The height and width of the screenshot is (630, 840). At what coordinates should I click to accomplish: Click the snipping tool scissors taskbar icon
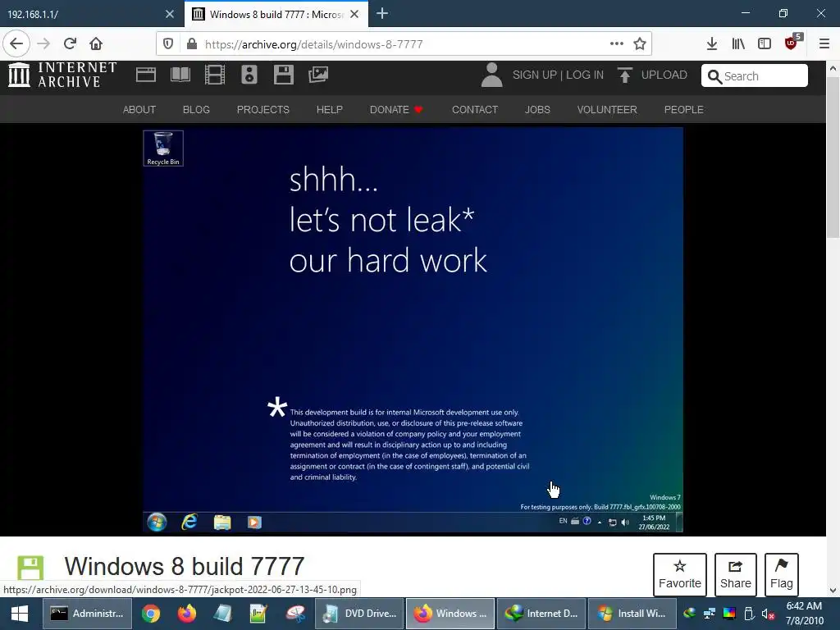tap(294, 614)
